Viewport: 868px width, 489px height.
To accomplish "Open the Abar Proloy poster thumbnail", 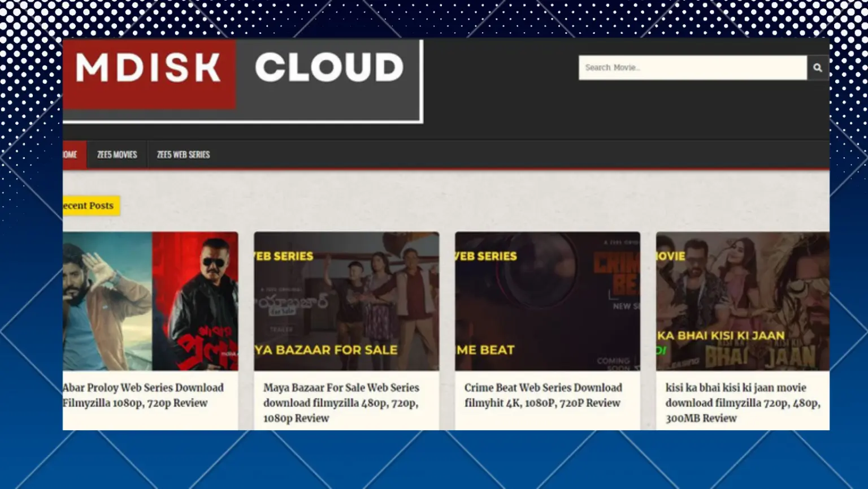I will click(150, 301).
